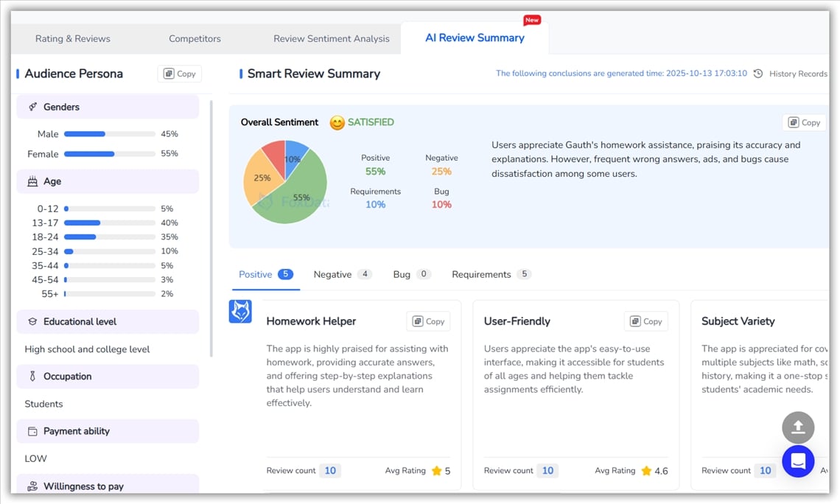Click the scroll-to-top upload arrow button
840x504 pixels.
pos(798,427)
